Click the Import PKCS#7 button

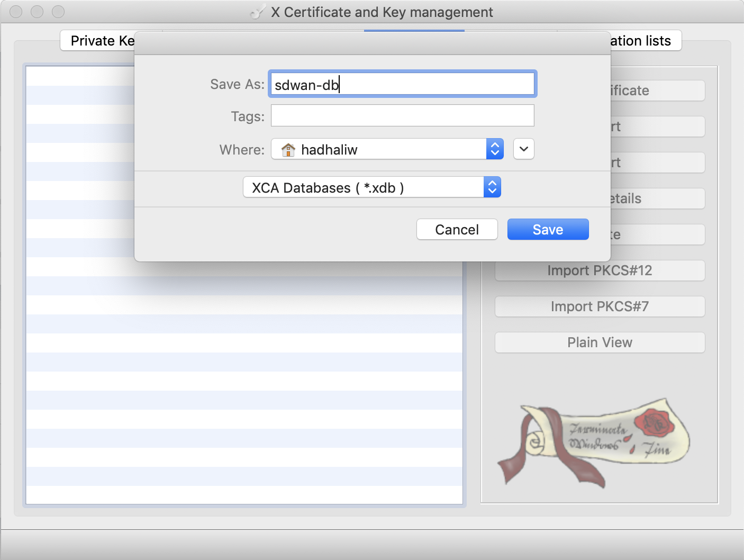pos(600,306)
